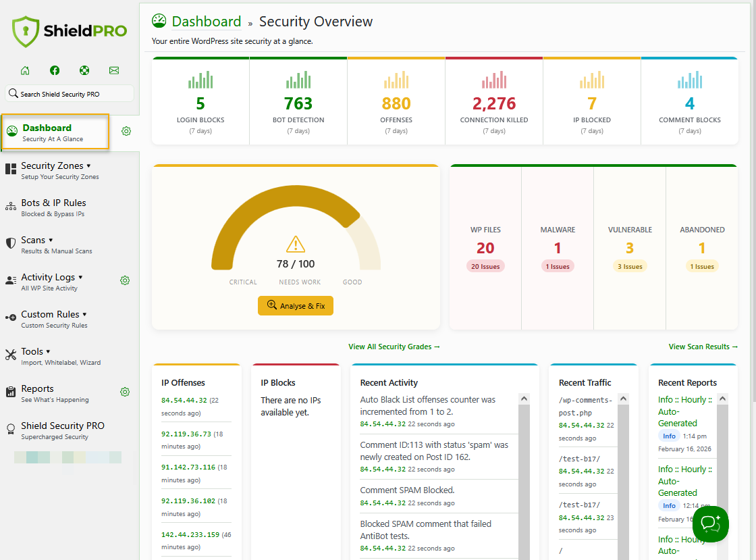Click the search magnifier icon
This screenshot has height=560, width=756.
tap(13, 94)
